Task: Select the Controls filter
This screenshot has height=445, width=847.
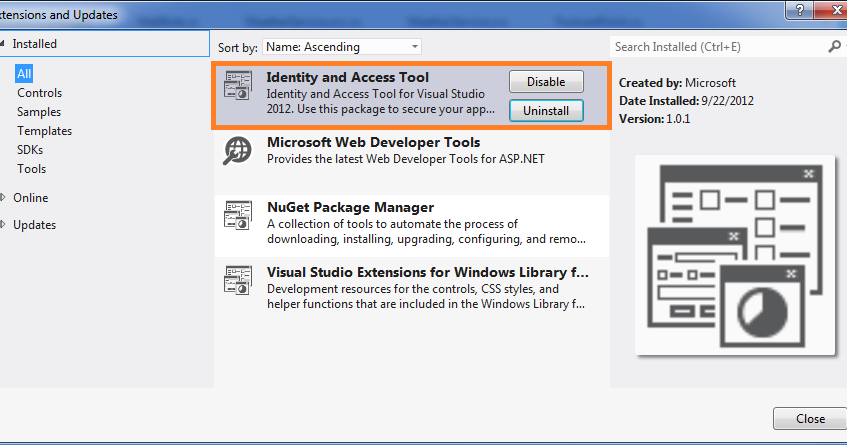Action: click(39, 93)
